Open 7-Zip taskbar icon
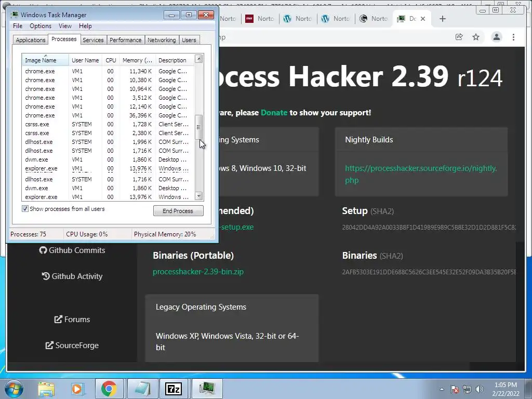This screenshot has height=399, width=532. pyautogui.click(x=174, y=389)
